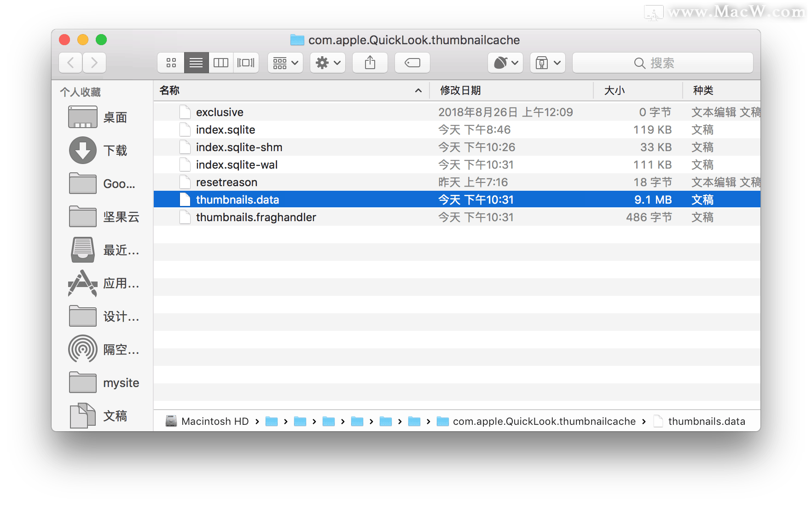
Task: Open mysite folder in the sidebar
Action: pyautogui.click(x=101, y=383)
